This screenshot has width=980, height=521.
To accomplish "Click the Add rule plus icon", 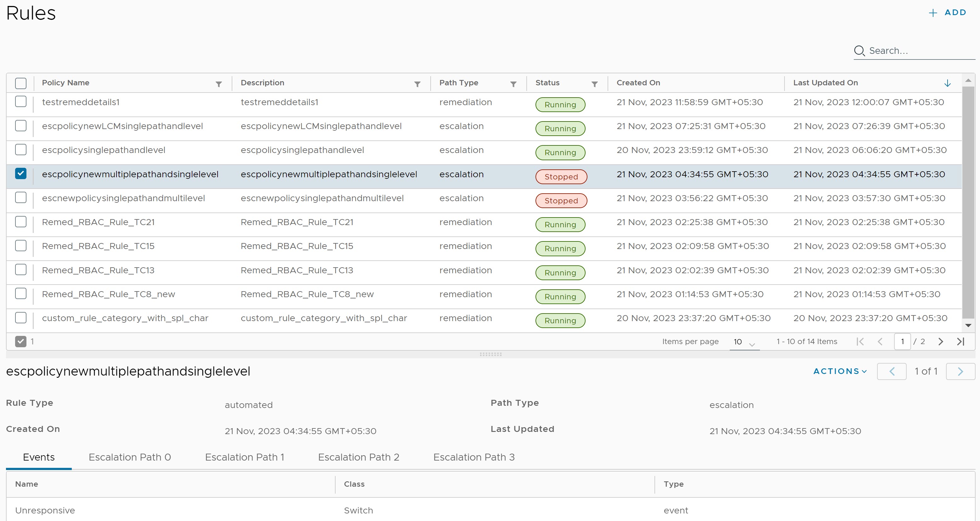I will [932, 13].
